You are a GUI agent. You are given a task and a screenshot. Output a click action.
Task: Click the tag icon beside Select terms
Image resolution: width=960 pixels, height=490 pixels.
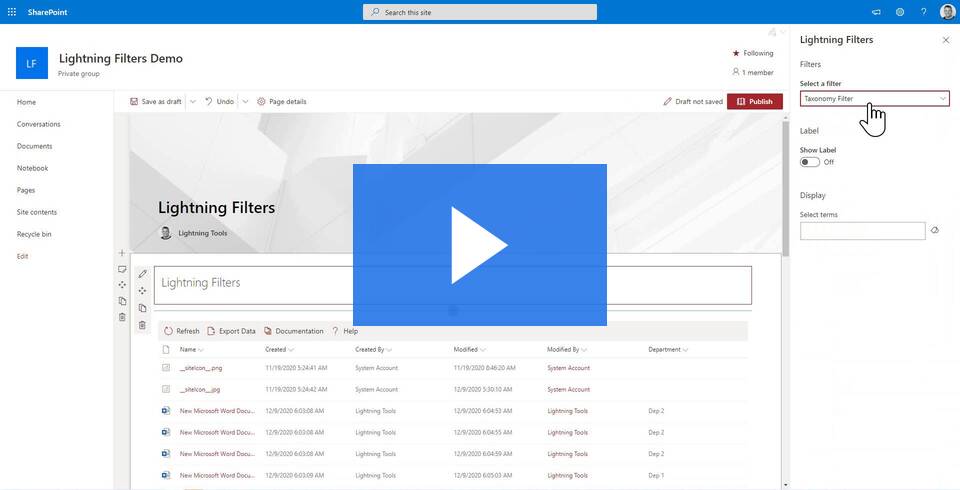click(x=935, y=230)
